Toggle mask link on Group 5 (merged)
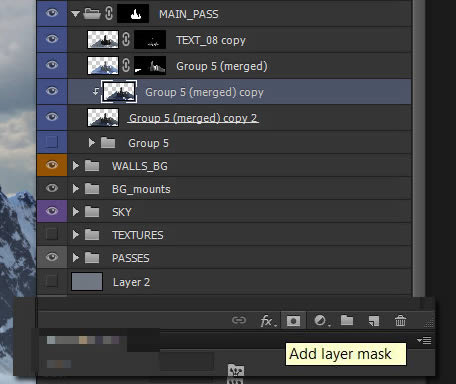This screenshot has height=384, width=456. 126,65
